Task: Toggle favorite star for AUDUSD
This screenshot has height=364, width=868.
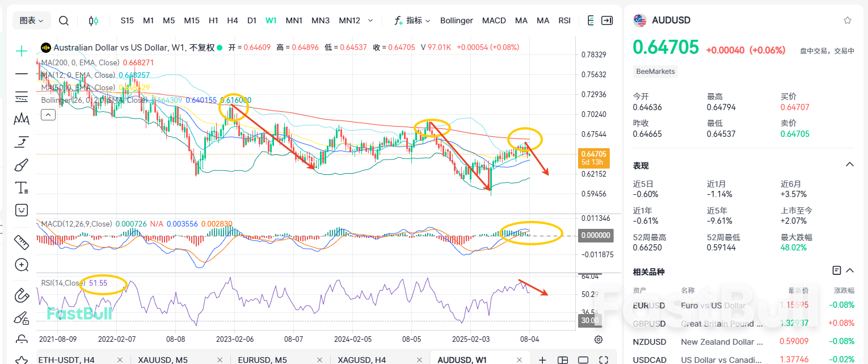Action: point(848,20)
